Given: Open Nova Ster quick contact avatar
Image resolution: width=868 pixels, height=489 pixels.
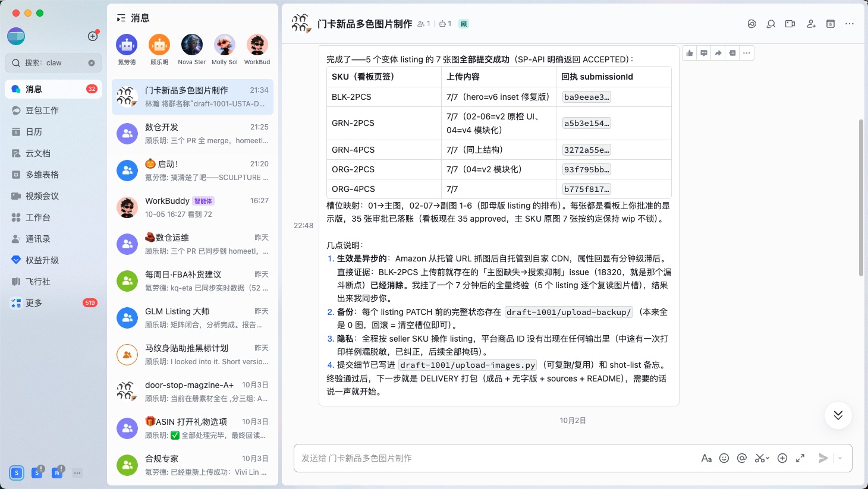Looking at the screenshot, I should pos(192,45).
